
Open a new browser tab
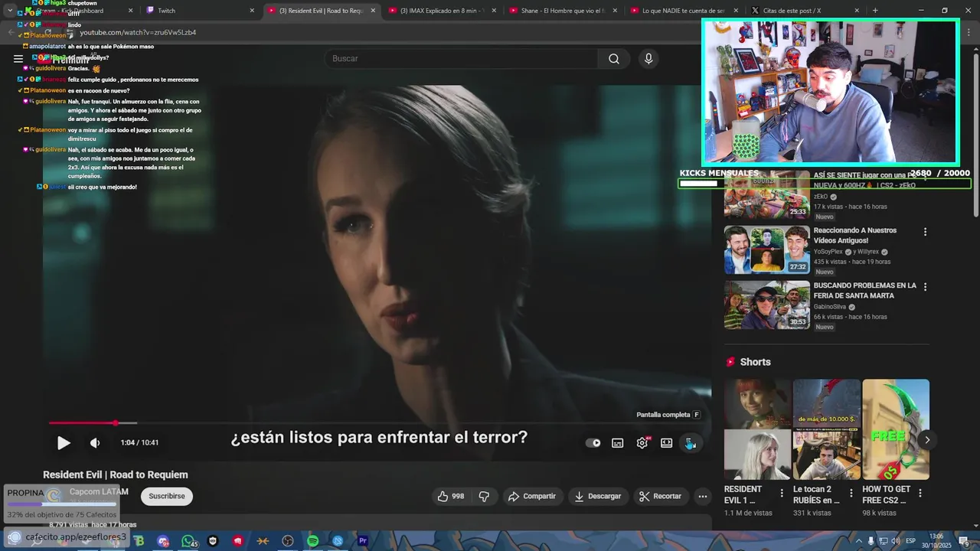click(875, 11)
